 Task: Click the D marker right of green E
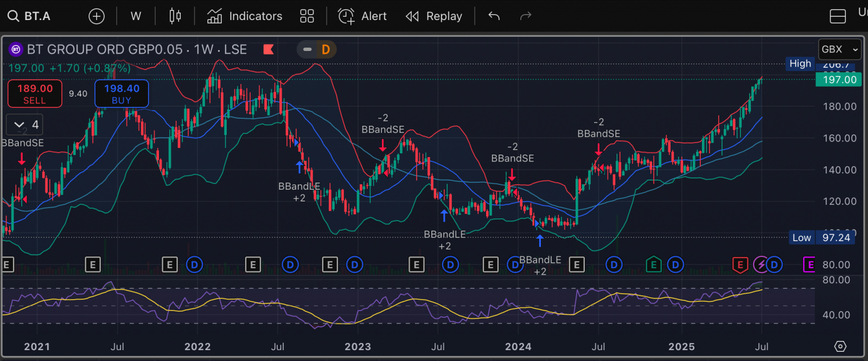click(x=675, y=265)
